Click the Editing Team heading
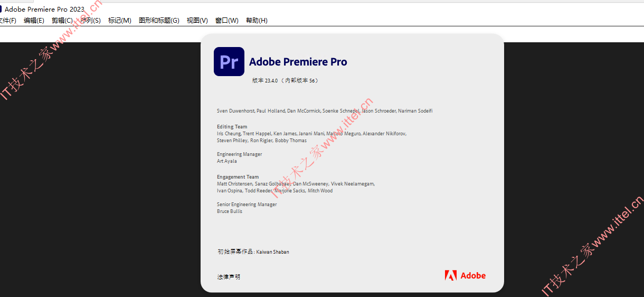This screenshot has height=297, width=644. point(232,127)
